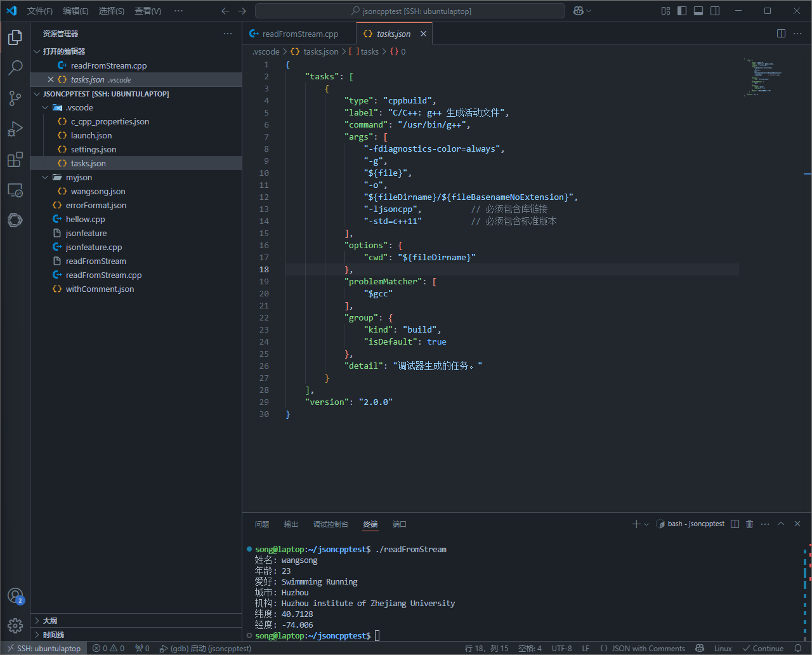Click the jsoncpptest command center search box
This screenshot has width=812, height=655.
click(x=410, y=11)
